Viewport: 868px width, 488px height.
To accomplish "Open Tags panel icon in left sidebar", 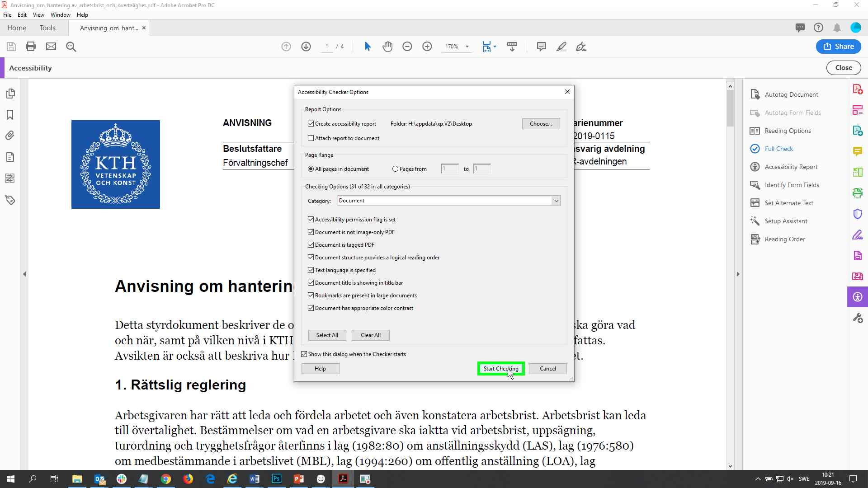I will point(10,200).
